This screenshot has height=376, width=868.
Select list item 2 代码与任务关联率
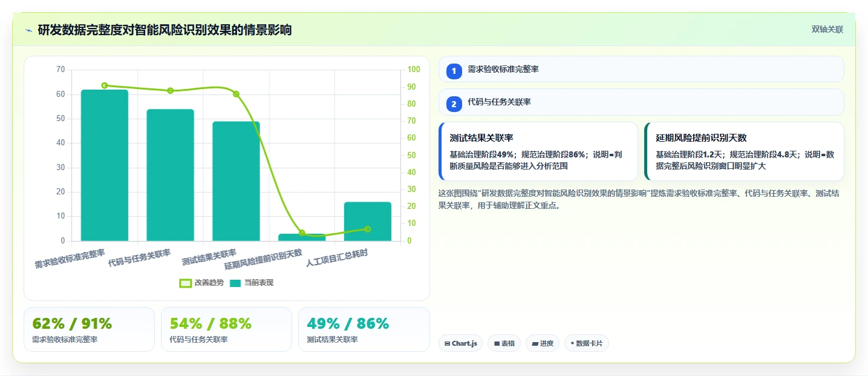click(x=641, y=102)
